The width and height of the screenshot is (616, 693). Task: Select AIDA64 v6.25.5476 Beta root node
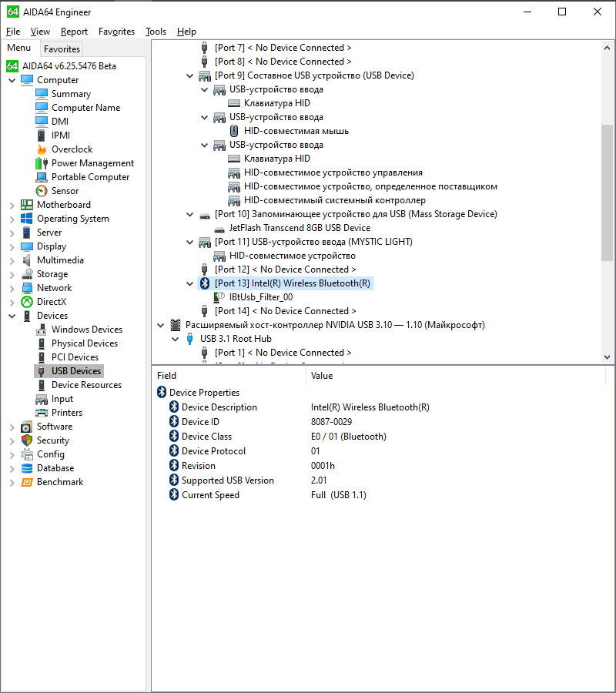coord(69,66)
